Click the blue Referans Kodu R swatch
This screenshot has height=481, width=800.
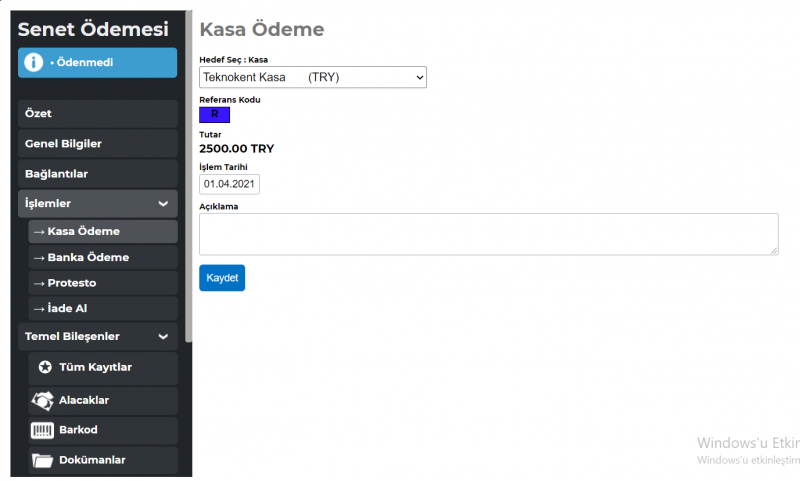tap(214, 115)
